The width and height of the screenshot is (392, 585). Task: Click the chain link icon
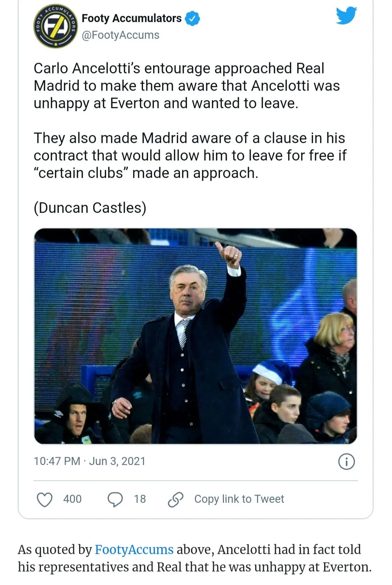[x=175, y=499]
